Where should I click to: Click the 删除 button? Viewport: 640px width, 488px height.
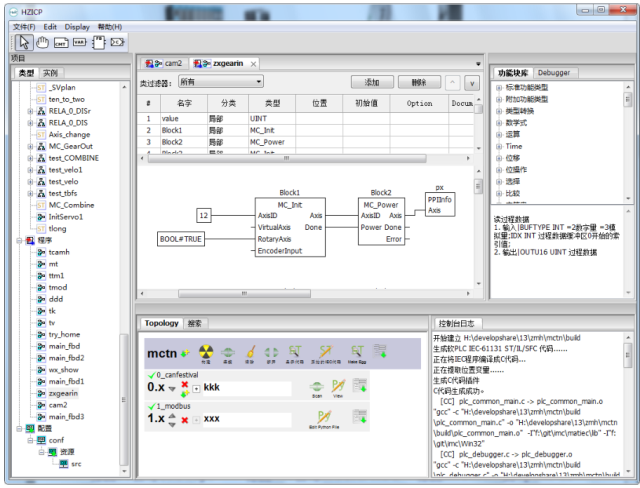coord(418,82)
